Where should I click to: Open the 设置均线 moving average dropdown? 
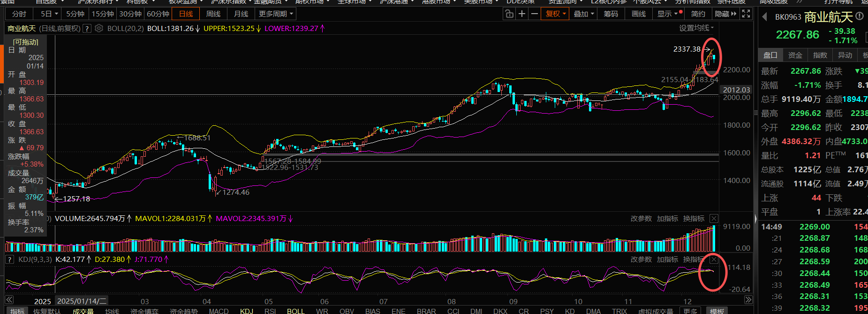(696, 28)
